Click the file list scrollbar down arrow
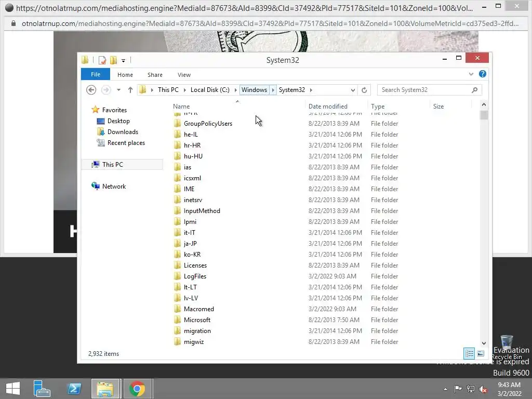The height and width of the screenshot is (399, 532). pyautogui.click(x=484, y=343)
